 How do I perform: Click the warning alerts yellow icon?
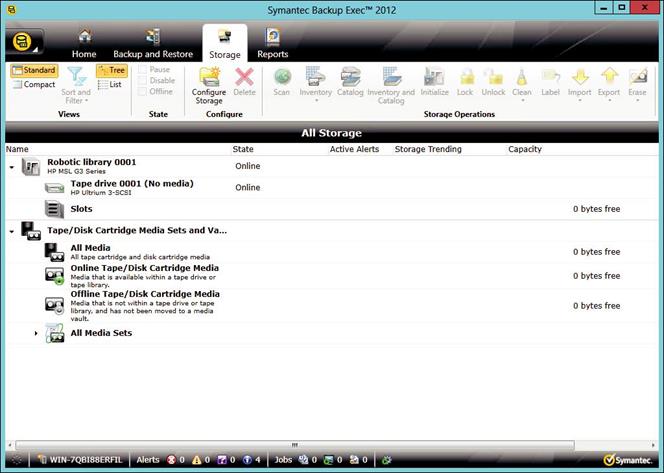[196, 460]
